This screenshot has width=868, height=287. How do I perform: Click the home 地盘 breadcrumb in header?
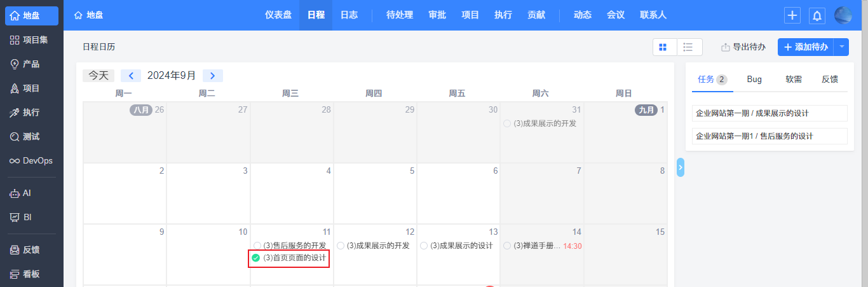[88, 15]
